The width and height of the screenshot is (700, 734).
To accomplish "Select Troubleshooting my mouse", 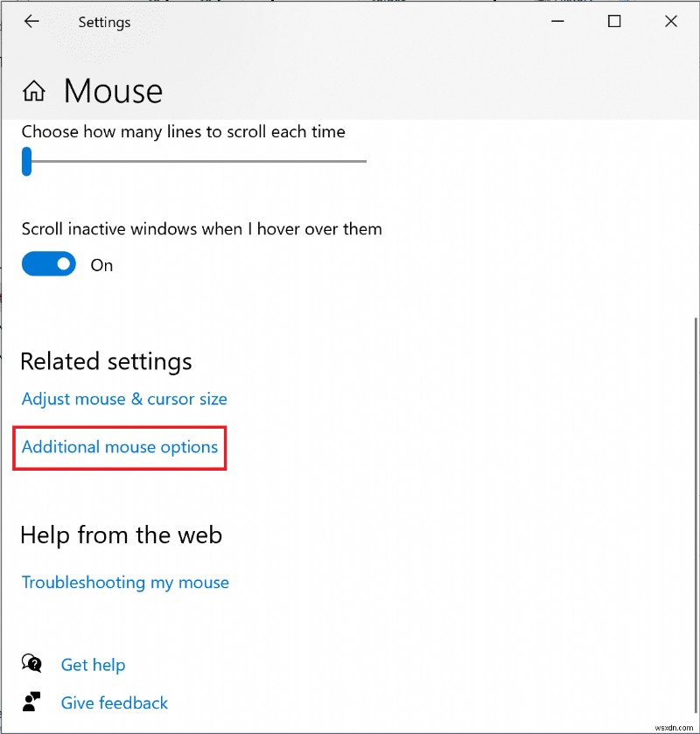I will pyautogui.click(x=124, y=582).
